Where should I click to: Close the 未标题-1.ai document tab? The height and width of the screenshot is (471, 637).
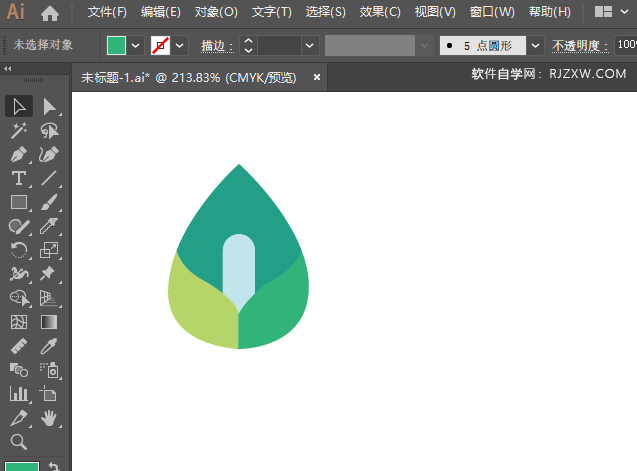point(317,77)
